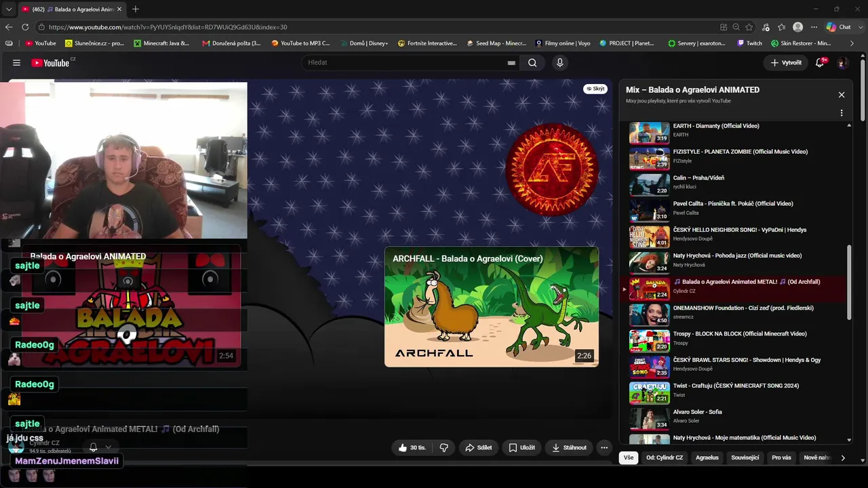
Task: Show more filter chips with right arrow
Action: click(x=843, y=457)
